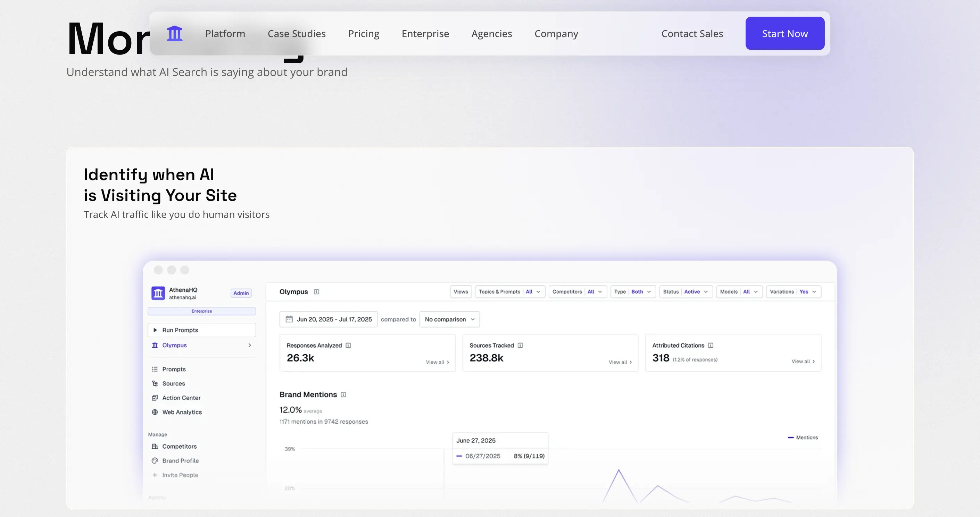Click the tallest peak of the mentions chart

[618, 470]
